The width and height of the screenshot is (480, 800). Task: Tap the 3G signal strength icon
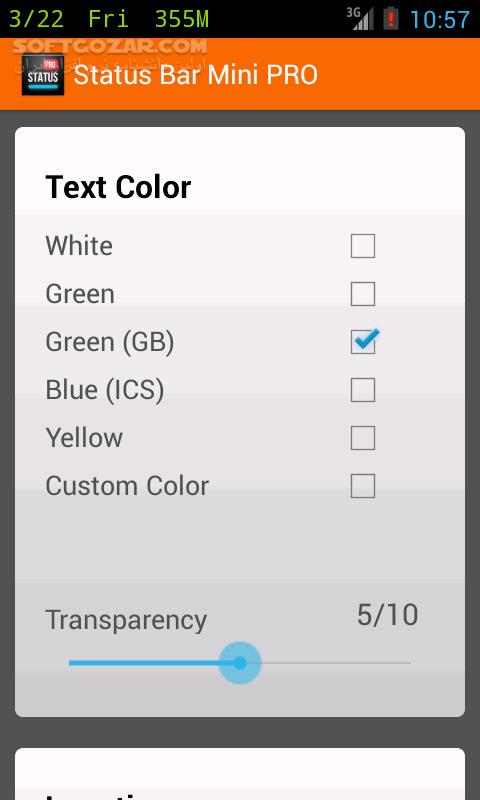360,19
